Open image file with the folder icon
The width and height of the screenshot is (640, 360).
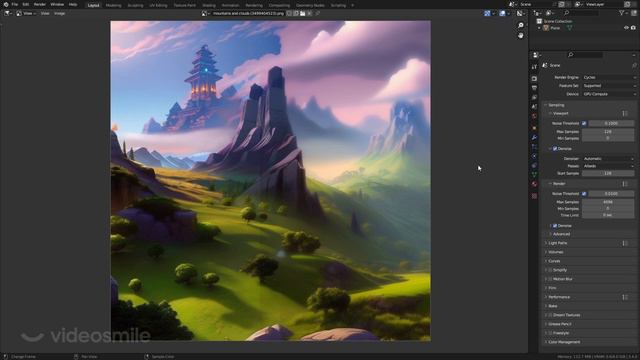[302, 13]
